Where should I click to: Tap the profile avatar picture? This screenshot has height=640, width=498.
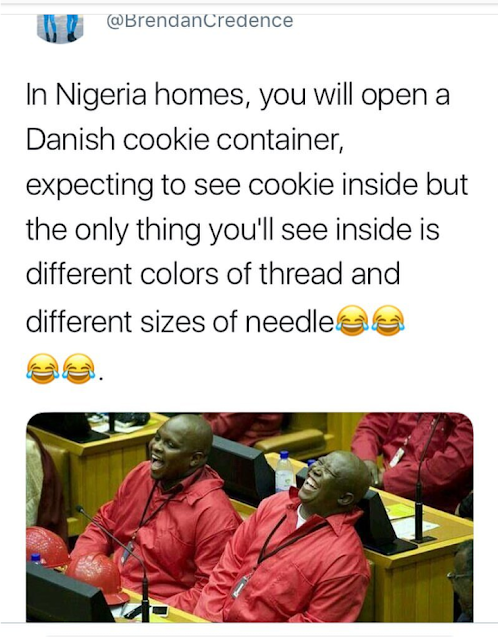[60, 29]
